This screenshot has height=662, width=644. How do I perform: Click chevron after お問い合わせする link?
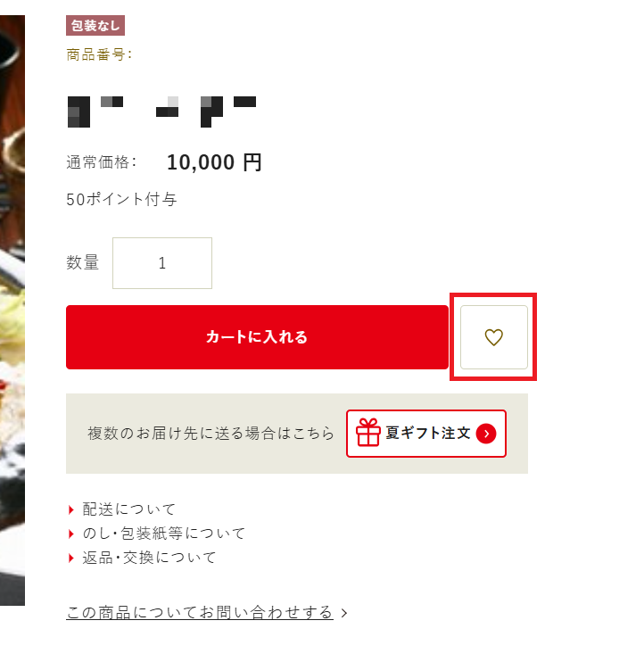pos(344,613)
